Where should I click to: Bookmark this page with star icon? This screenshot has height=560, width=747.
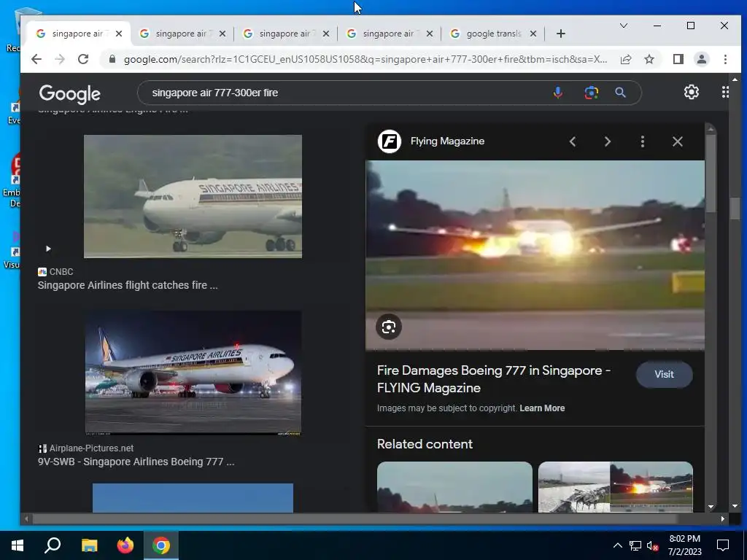click(649, 59)
